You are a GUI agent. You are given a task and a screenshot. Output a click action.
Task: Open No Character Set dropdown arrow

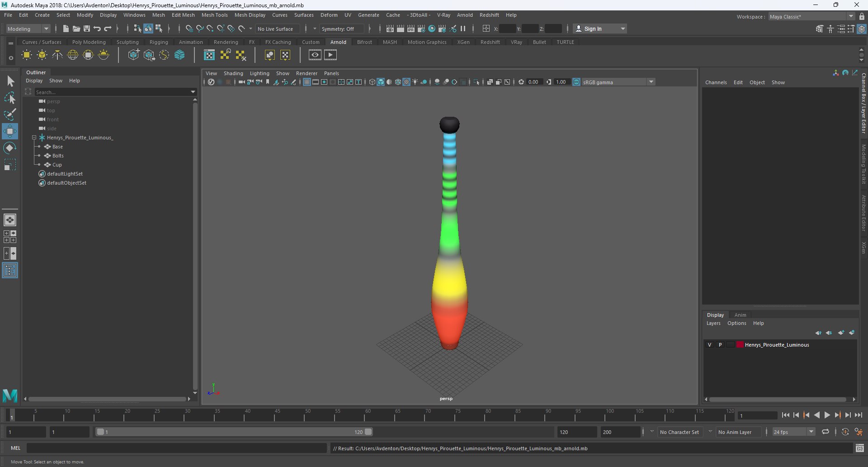coord(652,432)
